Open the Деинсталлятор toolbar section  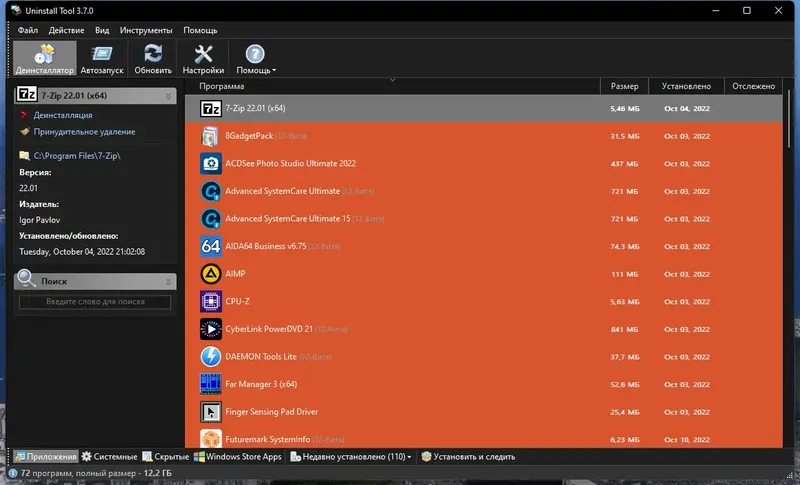click(44, 59)
